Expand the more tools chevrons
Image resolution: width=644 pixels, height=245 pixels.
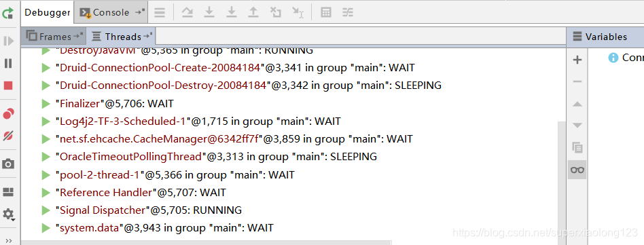8,240
